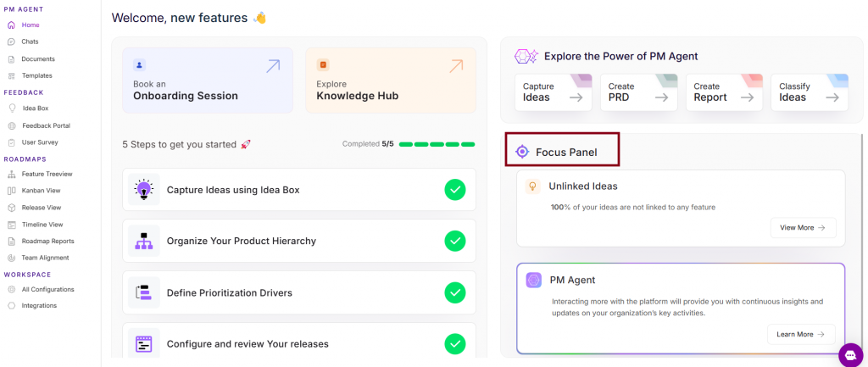Screen dimensions: 868x367
Task: Toggle the Define Prioritization Drivers checkmark
Action: pos(455,292)
